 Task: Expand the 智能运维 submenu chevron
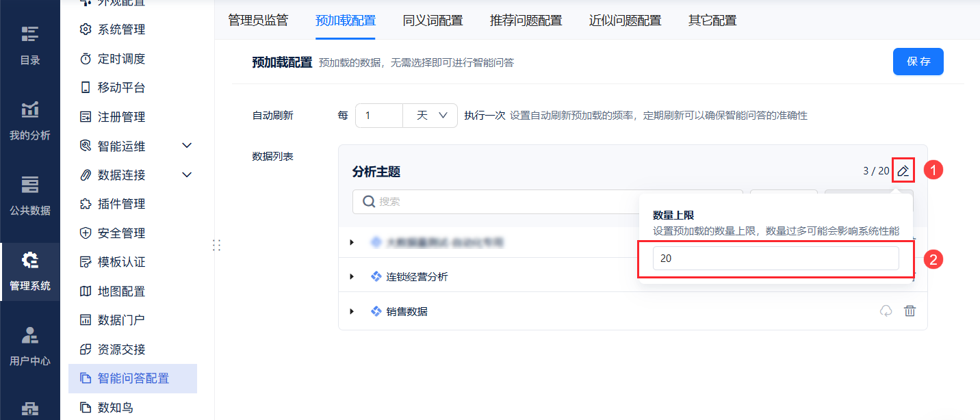187,146
